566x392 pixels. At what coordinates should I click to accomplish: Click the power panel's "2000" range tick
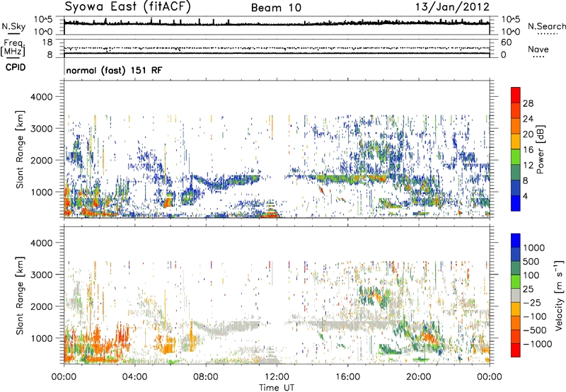tap(42, 160)
